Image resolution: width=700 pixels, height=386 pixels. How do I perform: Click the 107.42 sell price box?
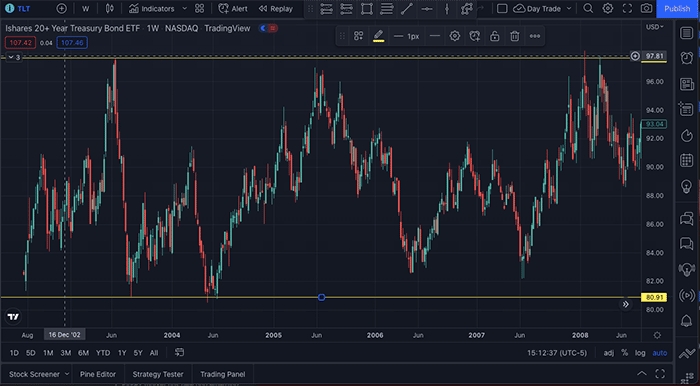click(x=20, y=43)
